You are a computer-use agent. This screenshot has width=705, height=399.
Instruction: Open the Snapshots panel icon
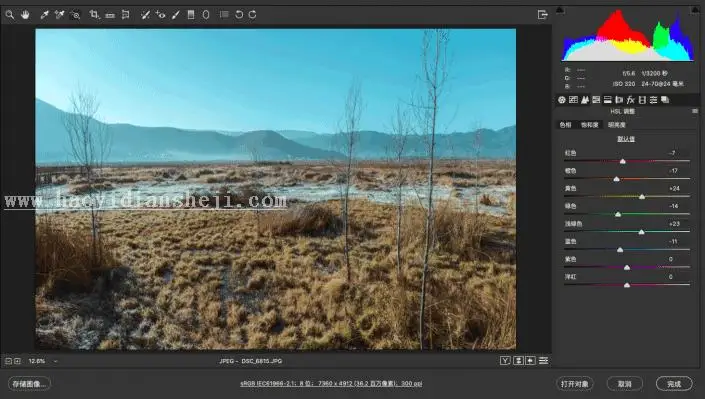[x=665, y=100]
